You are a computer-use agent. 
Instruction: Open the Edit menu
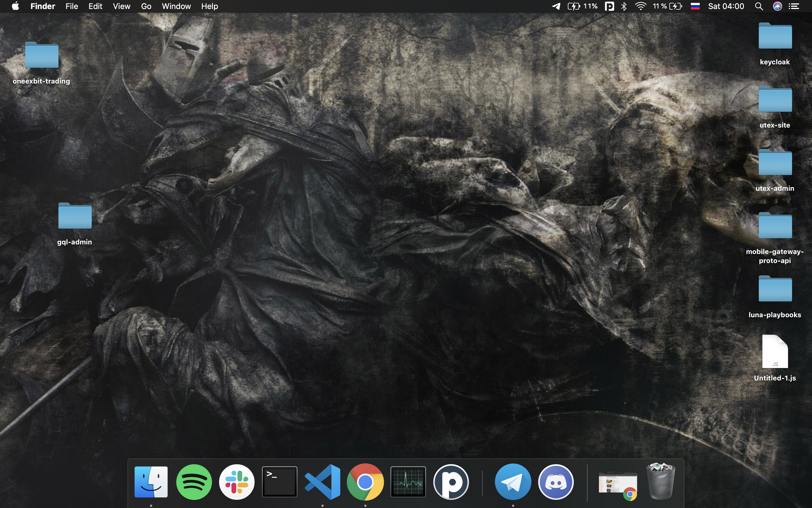[95, 6]
